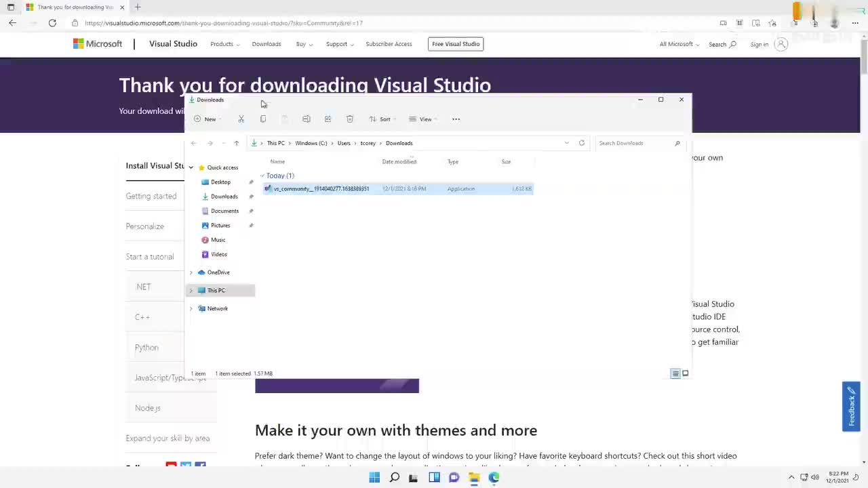This screenshot has height=488, width=868.
Task: Click the volume icon in system tray
Action: 815,477
